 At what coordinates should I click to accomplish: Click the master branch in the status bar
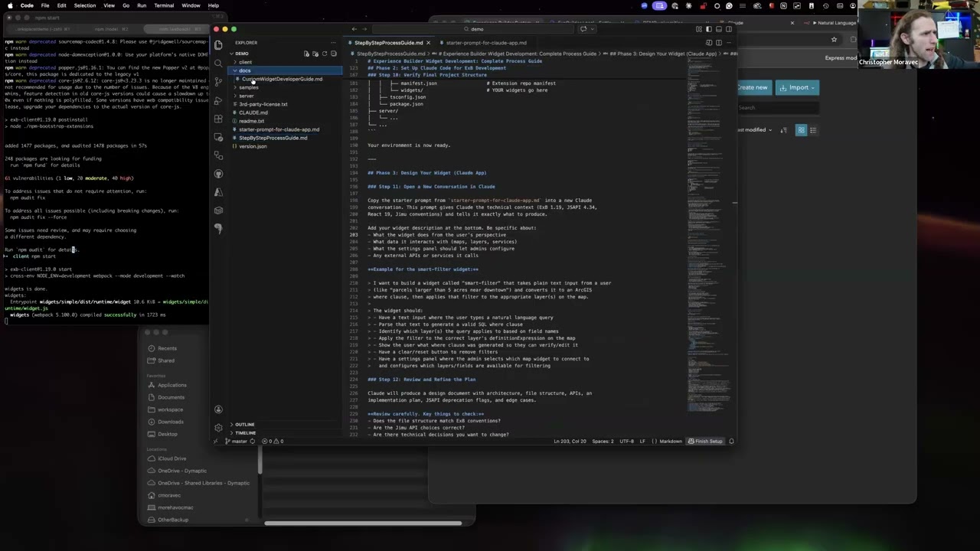click(x=237, y=442)
